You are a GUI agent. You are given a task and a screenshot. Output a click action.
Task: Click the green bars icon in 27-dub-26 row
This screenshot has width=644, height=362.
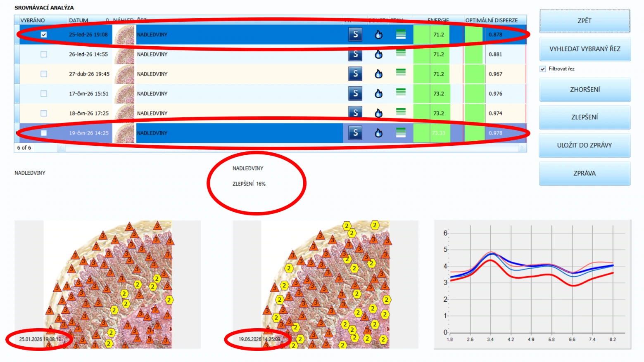coord(401,73)
